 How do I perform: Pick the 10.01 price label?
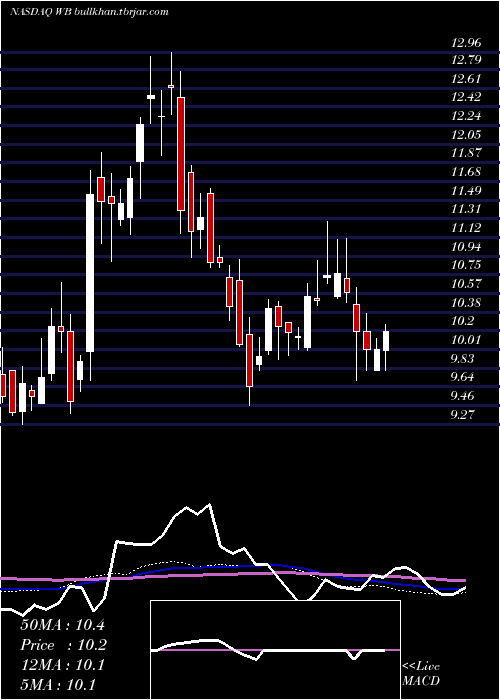466,340
